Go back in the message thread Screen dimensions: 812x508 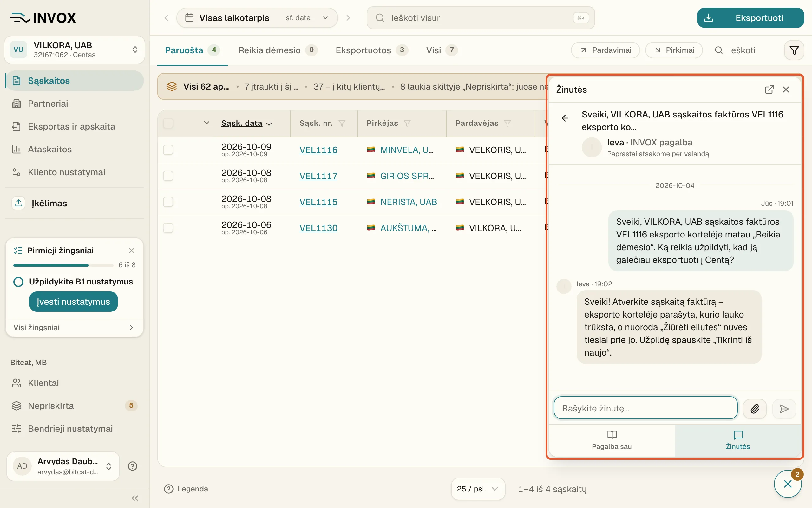pyautogui.click(x=565, y=118)
